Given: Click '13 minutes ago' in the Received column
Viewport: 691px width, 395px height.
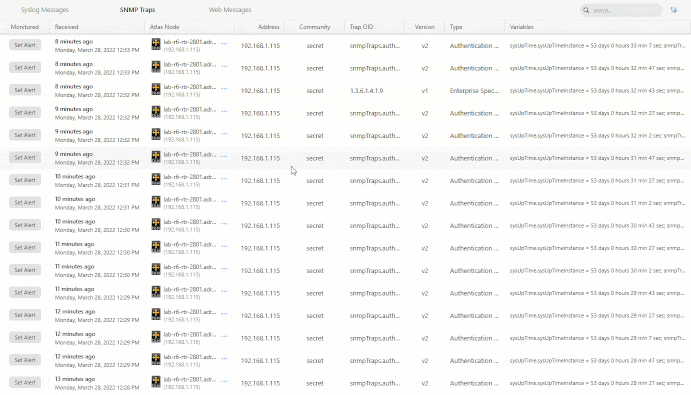Looking at the screenshot, I should 75,379.
